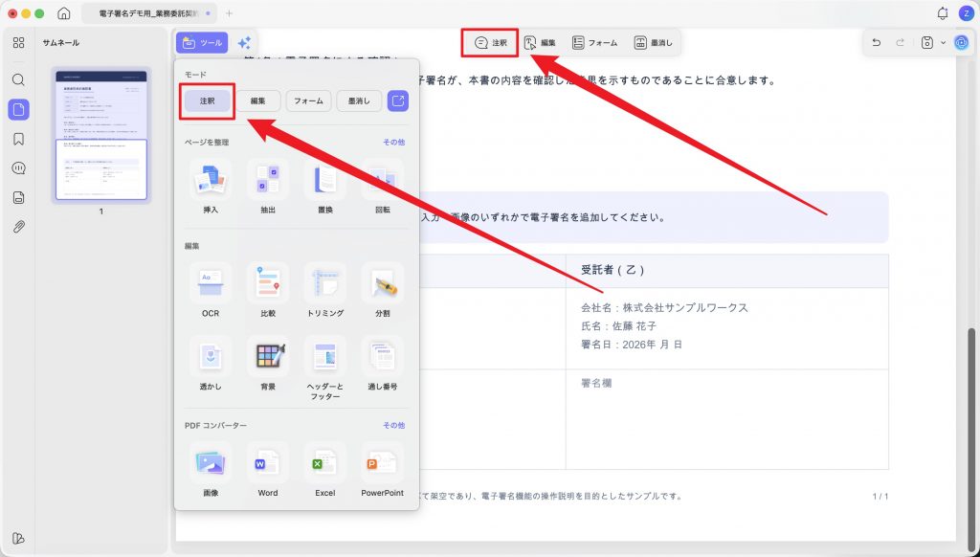This screenshot has height=557, width=980.
Task: Undo the last action
Action: (877, 42)
